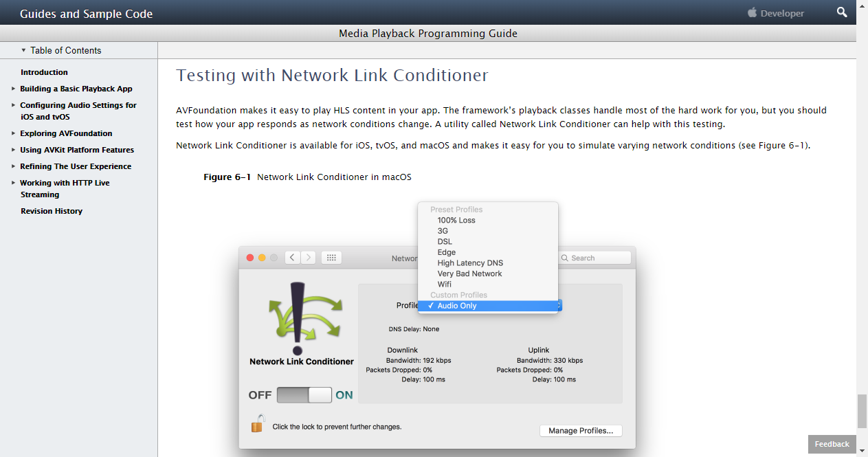This screenshot has height=457, width=868.
Task: Expand Using AVKit Platform Features arrow
Action: point(14,150)
